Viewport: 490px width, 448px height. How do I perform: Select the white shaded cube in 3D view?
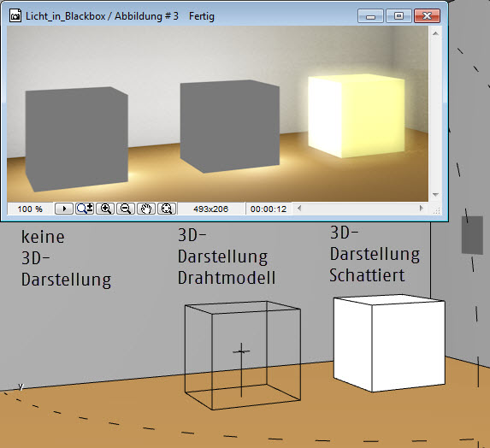389,343
